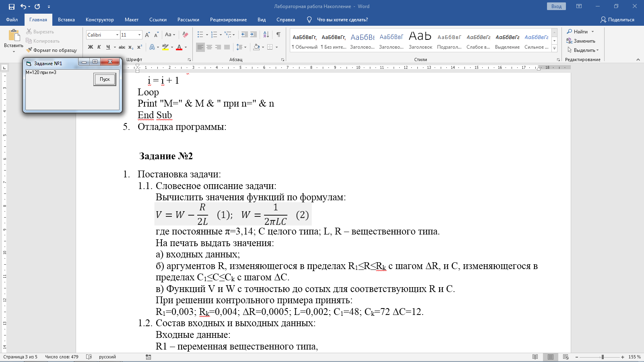Open the font name dropdown (Calibri)

(117, 35)
